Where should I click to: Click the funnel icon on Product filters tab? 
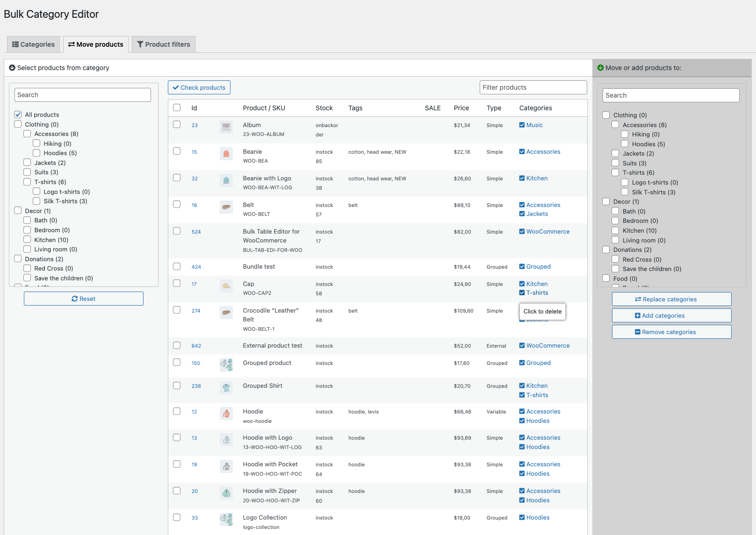coord(140,44)
